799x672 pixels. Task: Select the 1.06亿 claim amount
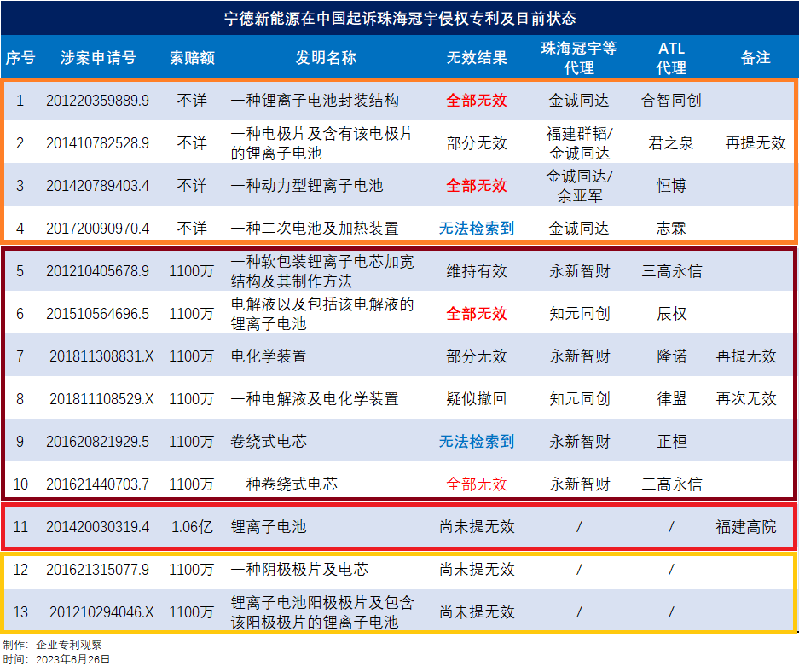[x=192, y=527]
